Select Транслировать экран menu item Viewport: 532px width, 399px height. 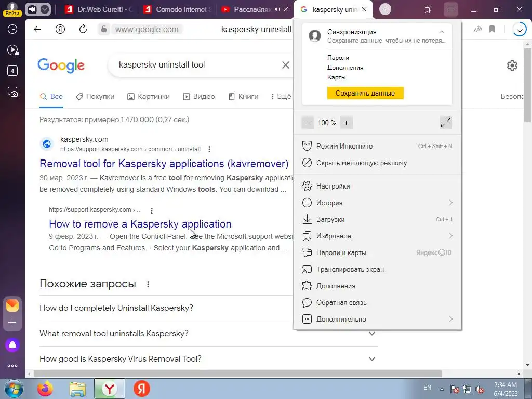tap(377, 270)
